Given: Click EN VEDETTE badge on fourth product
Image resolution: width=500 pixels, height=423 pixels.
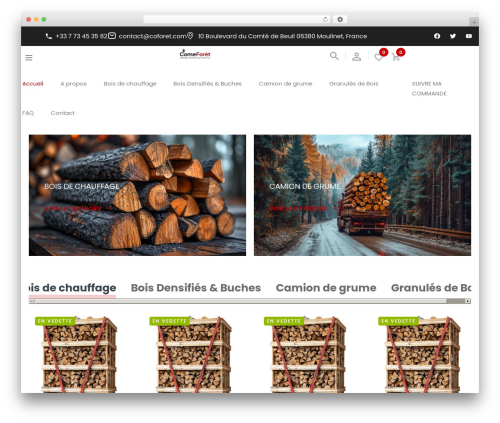Looking at the screenshot, I should coord(398,321).
